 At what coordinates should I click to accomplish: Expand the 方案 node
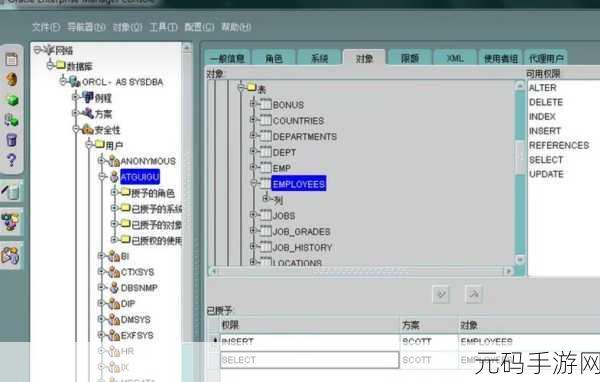[76, 113]
